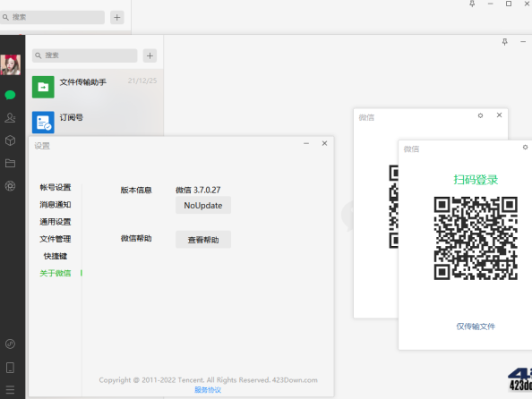
Task: Select the 帐号设置 settings tab
Action: (x=56, y=188)
